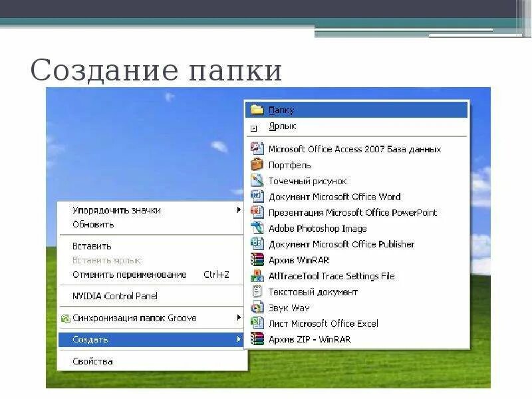Click the paint icon for Точечный рисунок
The height and width of the screenshot is (399, 532).
coord(257,180)
